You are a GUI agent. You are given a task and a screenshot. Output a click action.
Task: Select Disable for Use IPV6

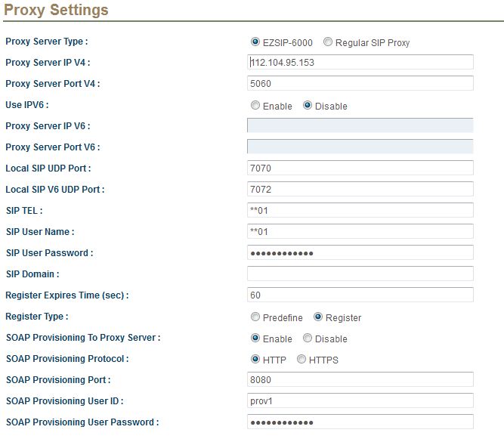(308, 105)
